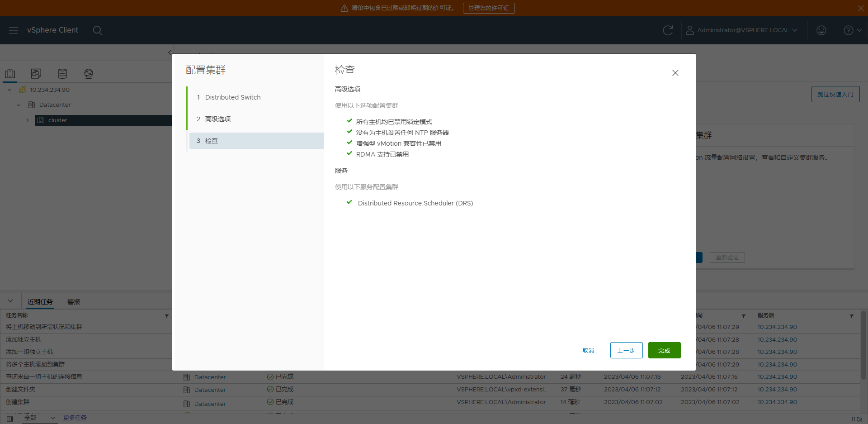The width and height of the screenshot is (868, 424).
Task: Open the hamburger navigation menu
Action: [x=14, y=30]
